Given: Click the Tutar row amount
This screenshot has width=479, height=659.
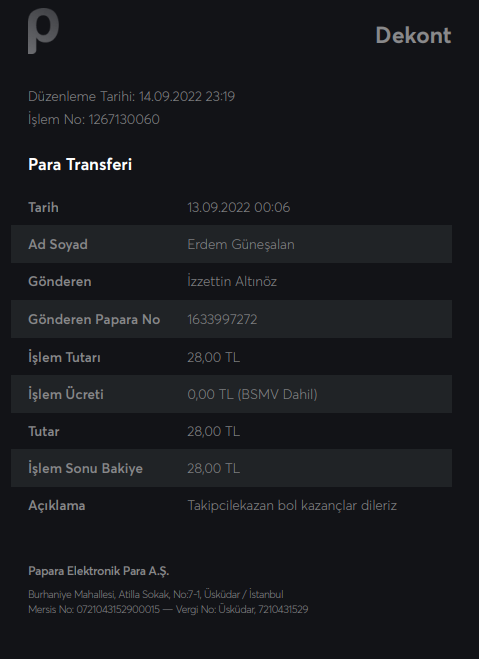Looking at the screenshot, I should (x=213, y=431).
